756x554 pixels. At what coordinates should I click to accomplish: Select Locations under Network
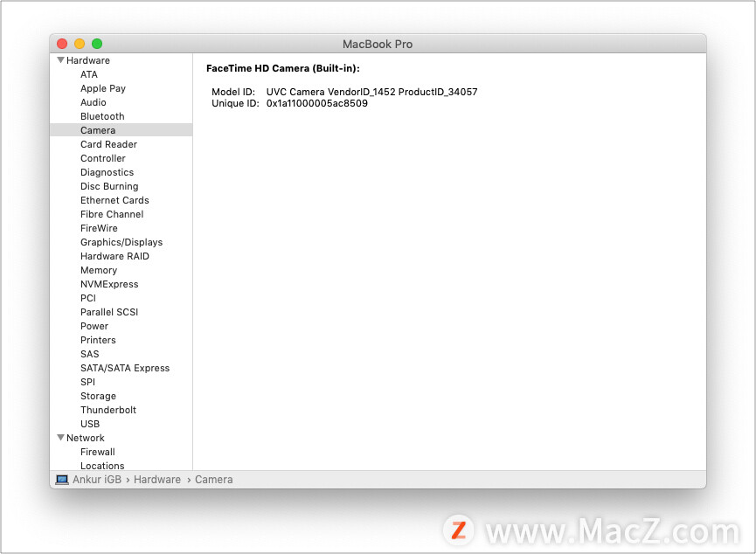tap(102, 465)
